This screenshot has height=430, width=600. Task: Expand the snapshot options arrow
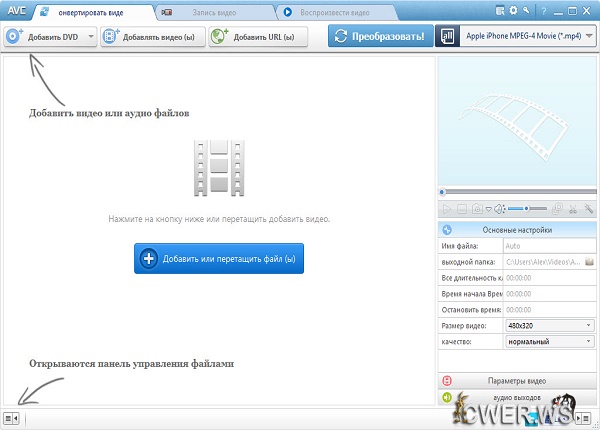coord(489,209)
